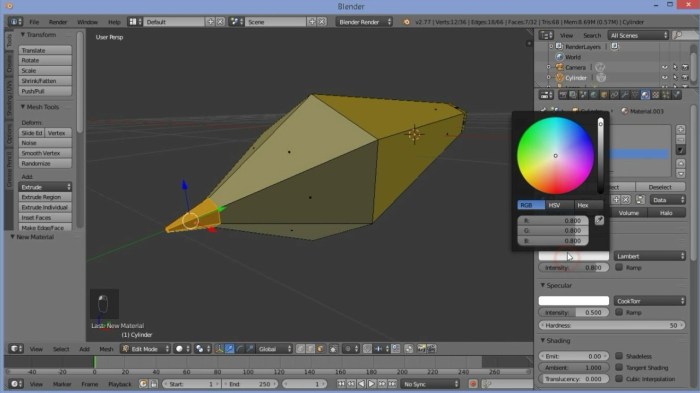Click the Deselect button
The width and height of the screenshot is (700, 393).
click(660, 187)
